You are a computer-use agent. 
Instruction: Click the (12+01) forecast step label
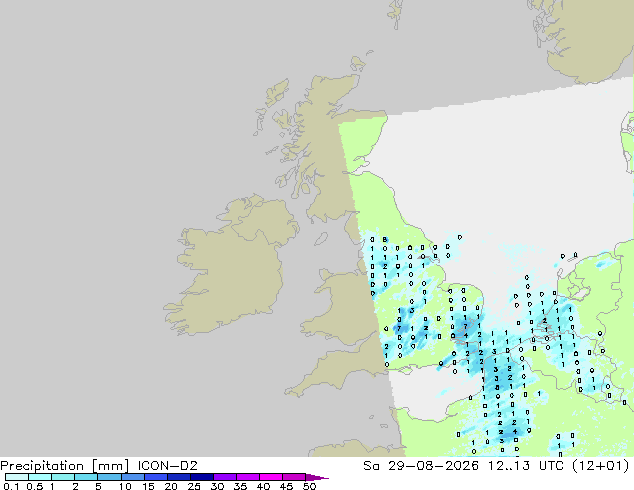(x=602, y=466)
